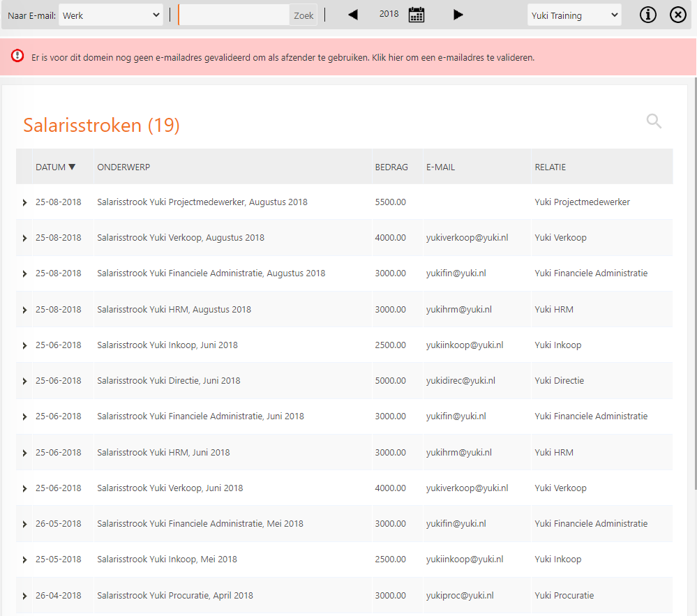Open 'Salarisstrook Yuki HRM, Augustus 2018'
697x616 pixels.
174,309
